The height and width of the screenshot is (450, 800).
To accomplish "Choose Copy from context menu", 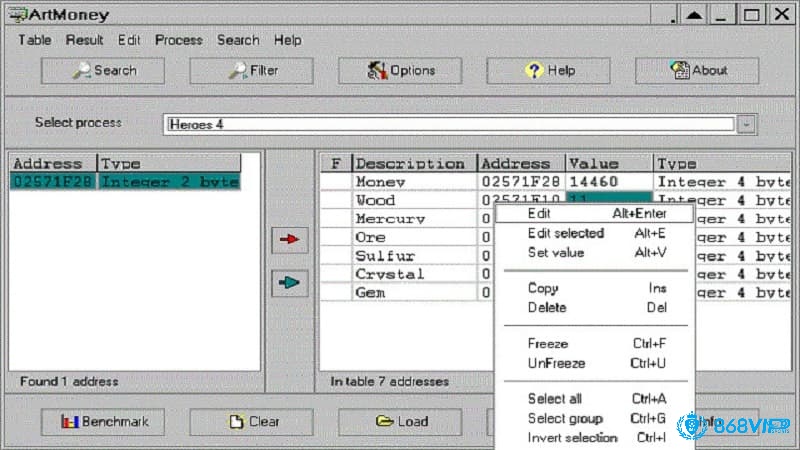I will (x=594, y=288).
